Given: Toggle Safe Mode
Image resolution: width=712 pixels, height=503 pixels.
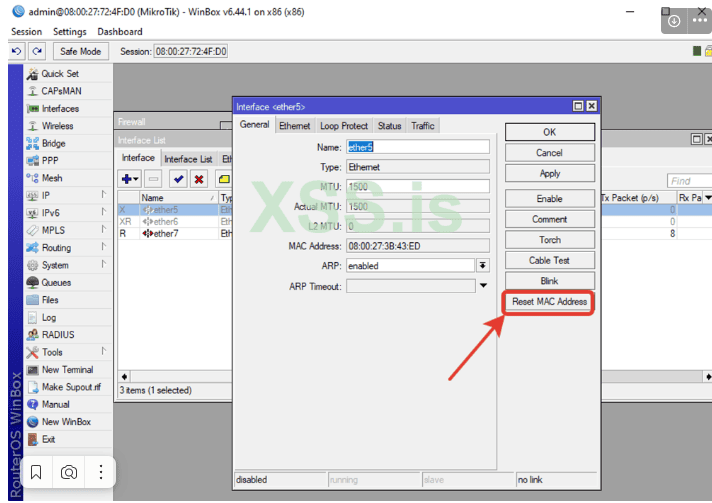Looking at the screenshot, I should pyautogui.click(x=81, y=51).
